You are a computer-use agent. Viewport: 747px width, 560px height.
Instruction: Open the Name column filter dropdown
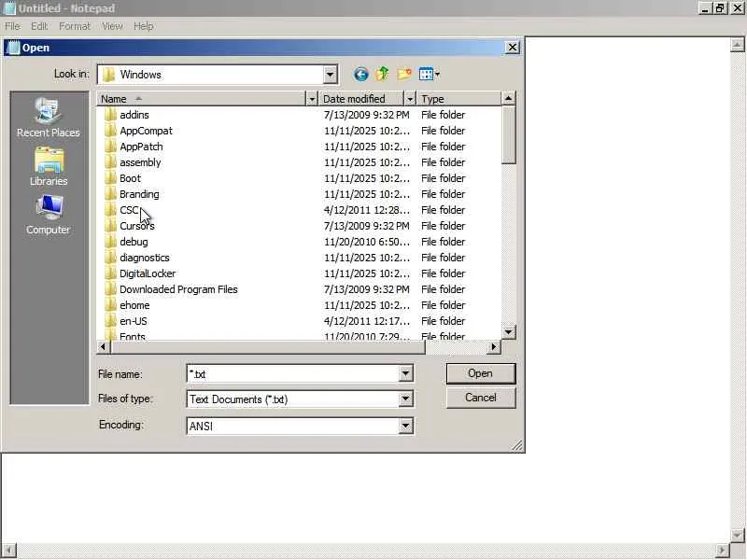[312, 99]
